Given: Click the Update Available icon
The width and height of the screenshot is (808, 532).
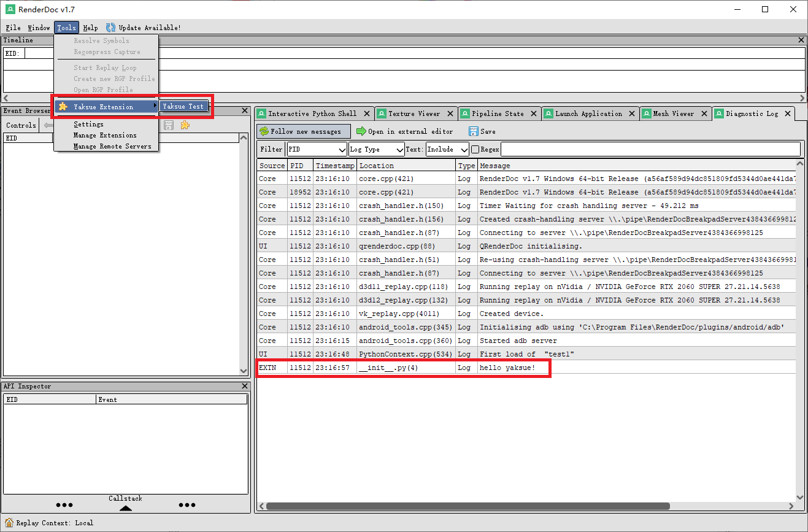Looking at the screenshot, I should pos(110,27).
